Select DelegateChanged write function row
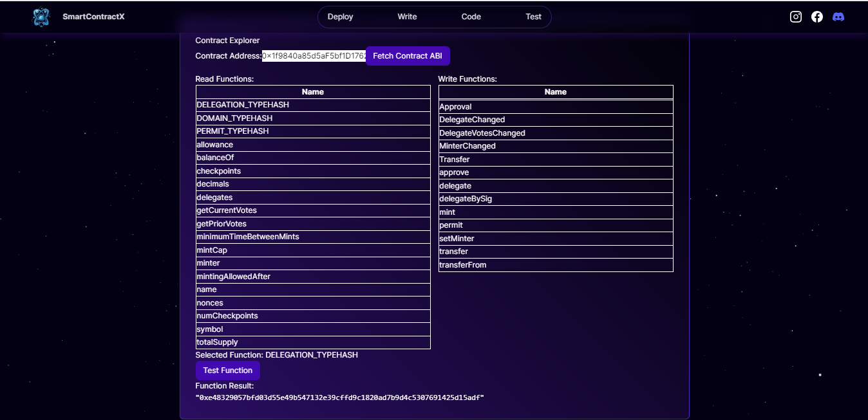868x420 pixels. (556, 120)
